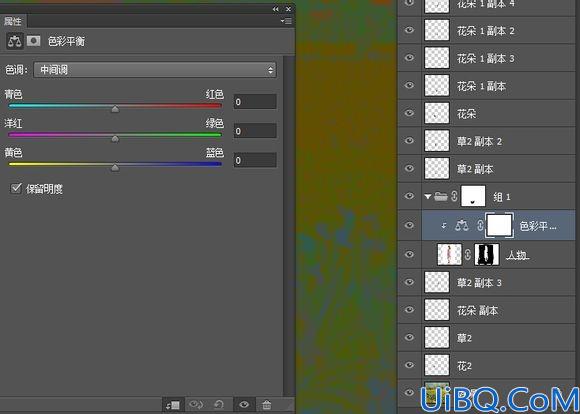Reset adjustment to defaults icon

pos(219,405)
